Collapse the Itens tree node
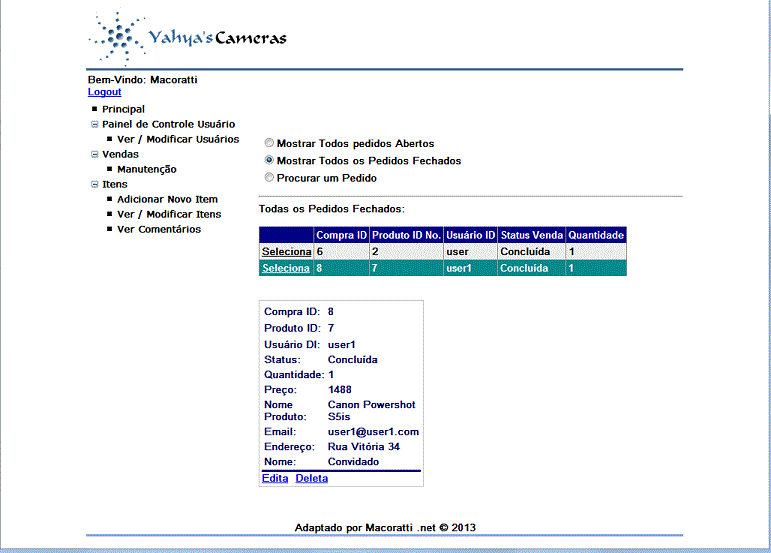Image resolution: width=771 pixels, height=553 pixels. point(94,185)
